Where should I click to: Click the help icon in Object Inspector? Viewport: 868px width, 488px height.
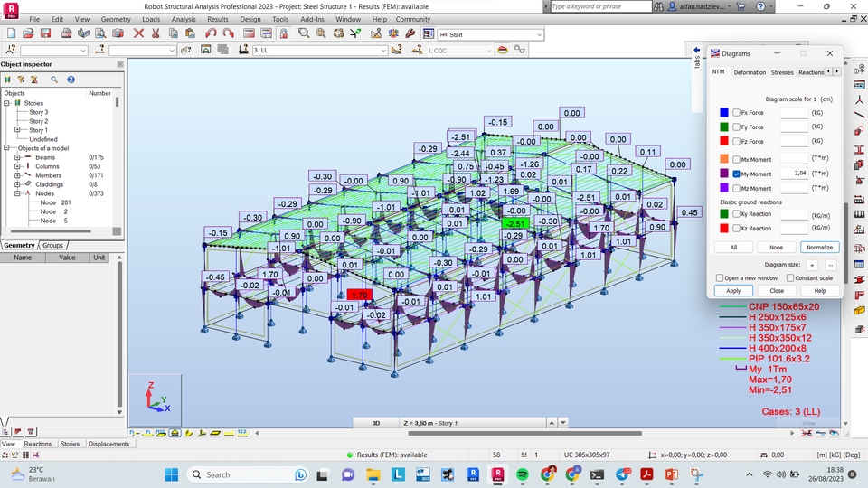(x=71, y=80)
